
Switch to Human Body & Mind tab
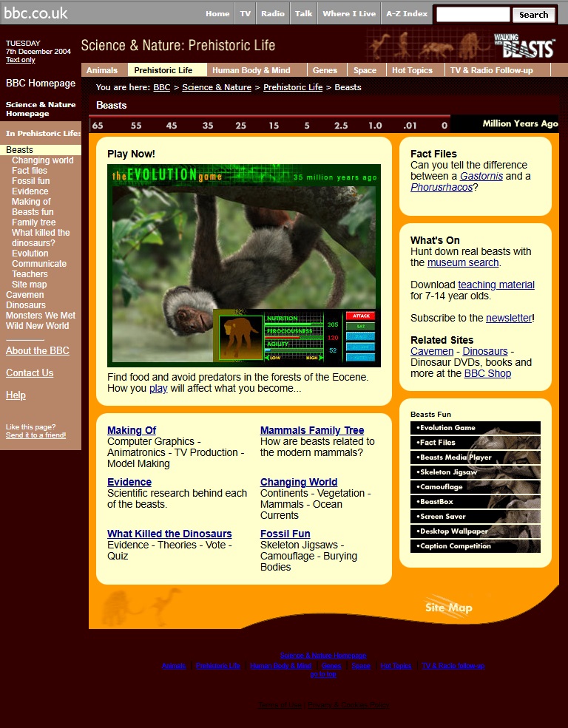click(x=251, y=70)
